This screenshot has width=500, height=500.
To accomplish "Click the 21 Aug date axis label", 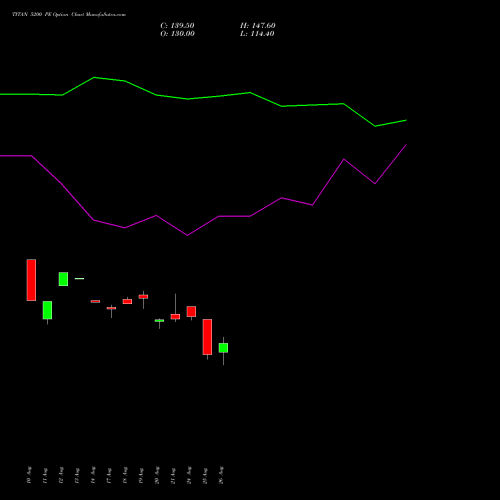I will 173,475.
